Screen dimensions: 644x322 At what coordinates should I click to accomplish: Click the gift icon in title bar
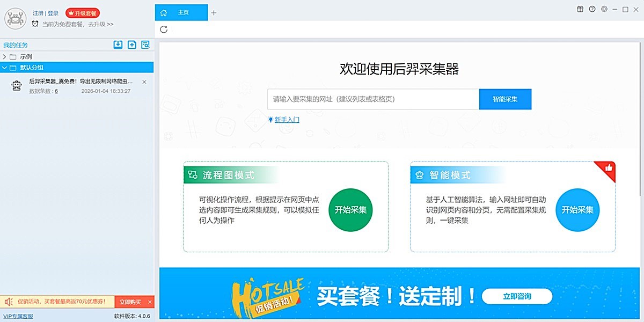pyautogui.click(x=580, y=9)
